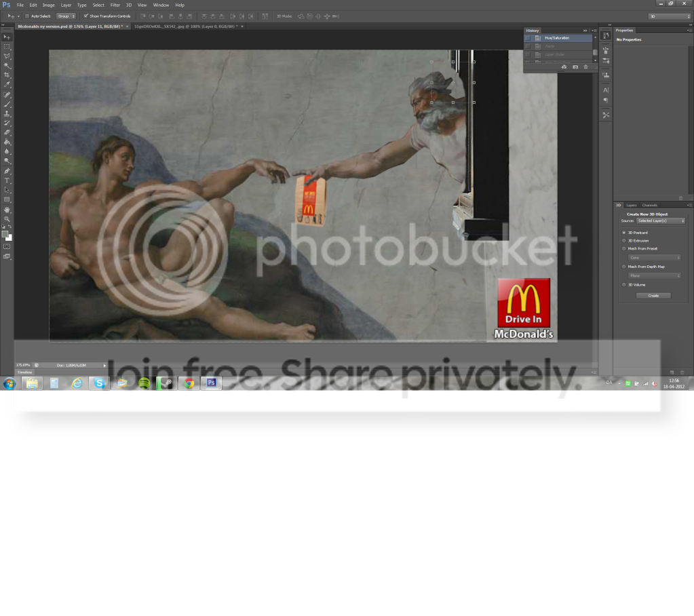Image resolution: width=694 pixels, height=616 pixels.
Task: Switch to the Channels tab
Action: 650,206
